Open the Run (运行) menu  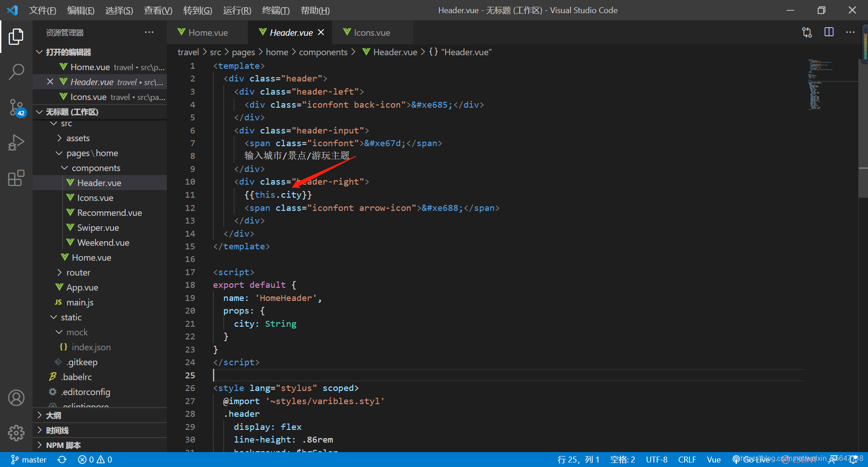tap(237, 10)
